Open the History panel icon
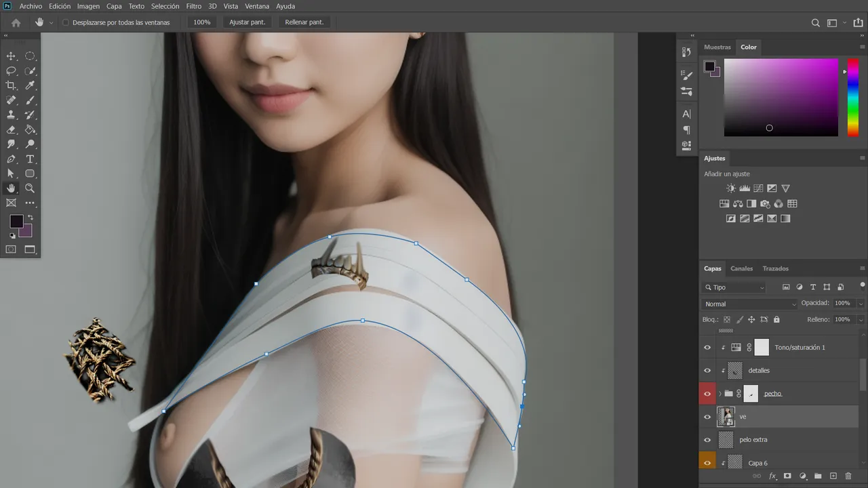Screen dimensions: 868x488 [687, 53]
